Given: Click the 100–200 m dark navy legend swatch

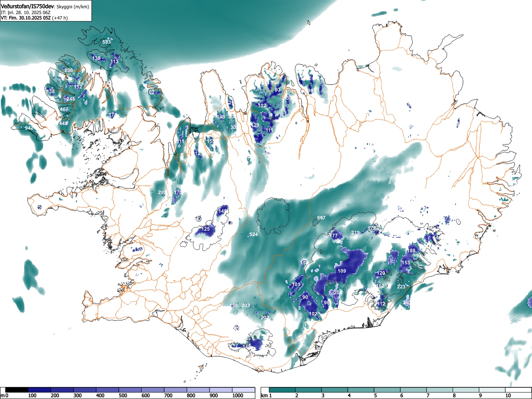Looking at the screenshot, I should click(39, 390).
